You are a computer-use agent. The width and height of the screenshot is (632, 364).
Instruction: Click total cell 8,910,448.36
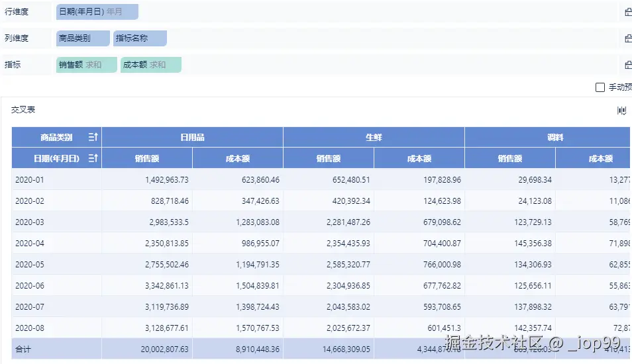click(258, 349)
